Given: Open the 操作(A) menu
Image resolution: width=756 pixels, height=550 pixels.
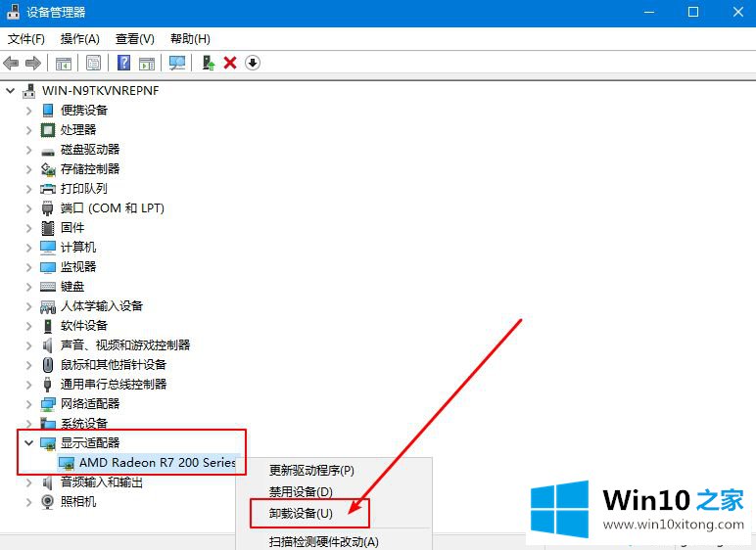Looking at the screenshot, I should (x=80, y=39).
